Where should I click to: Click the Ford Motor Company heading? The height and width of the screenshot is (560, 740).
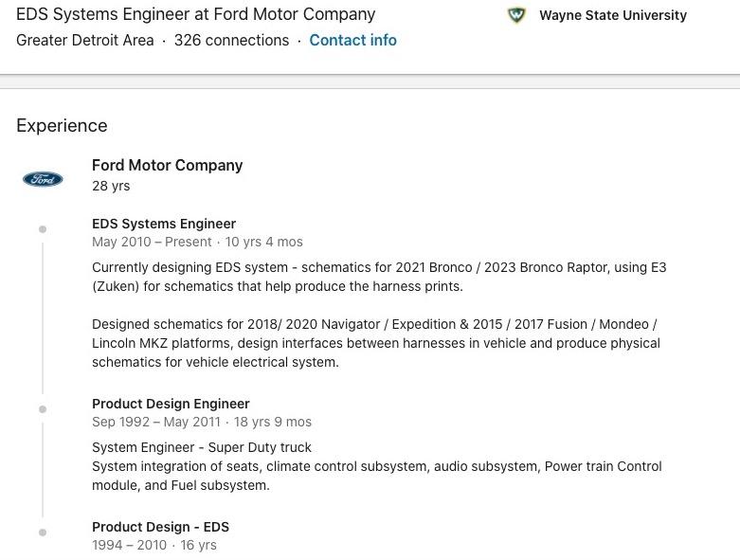click(167, 165)
